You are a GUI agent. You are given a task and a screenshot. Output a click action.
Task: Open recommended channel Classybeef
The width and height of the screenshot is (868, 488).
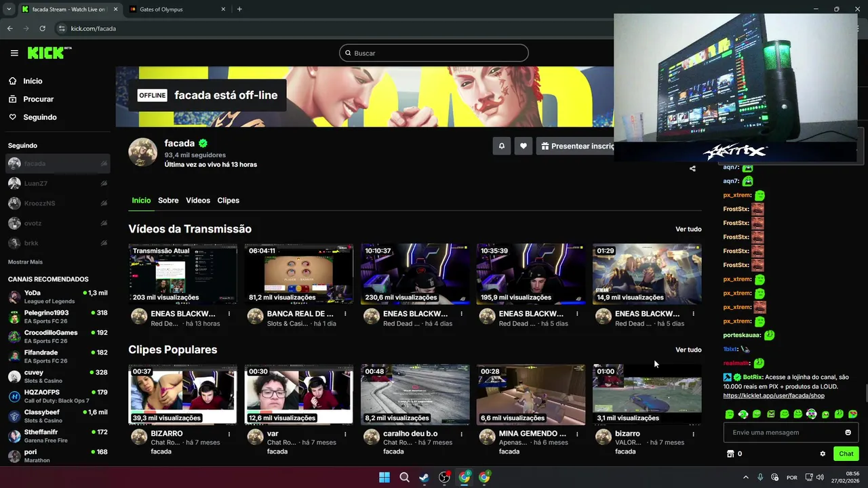58,416
